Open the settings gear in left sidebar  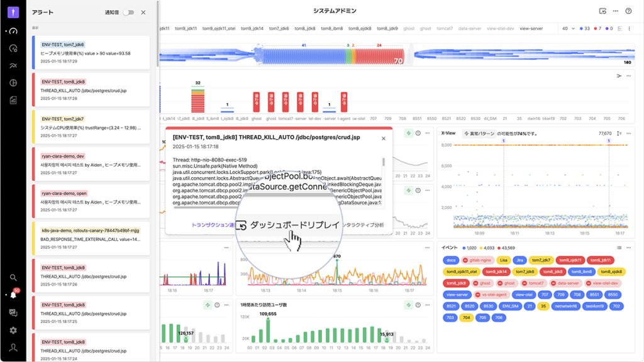pyautogui.click(x=13, y=330)
